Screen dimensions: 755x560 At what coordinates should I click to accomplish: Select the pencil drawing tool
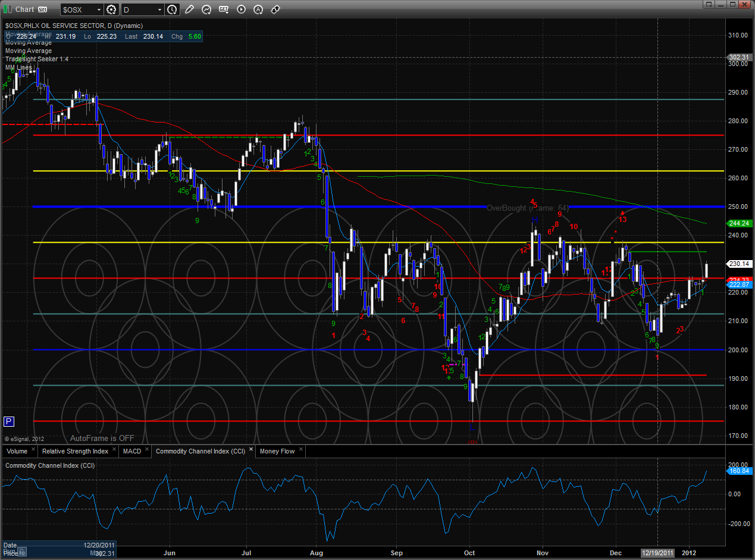point(189,10)
